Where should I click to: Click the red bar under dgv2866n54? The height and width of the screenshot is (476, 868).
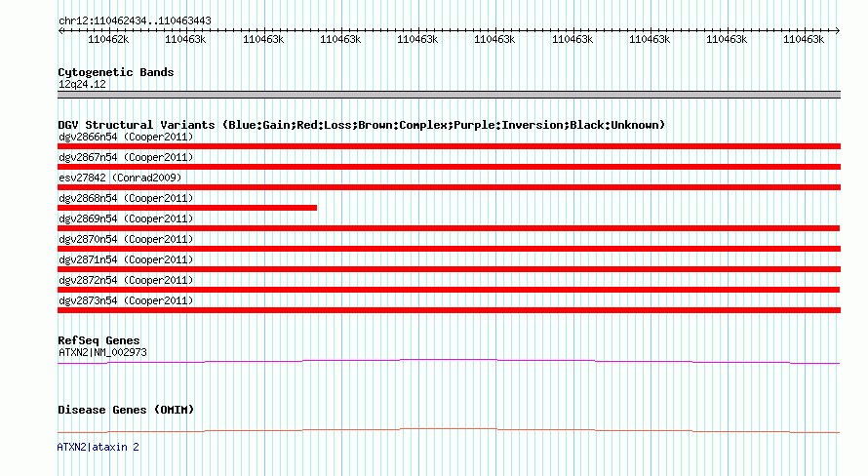pos(449,146)
